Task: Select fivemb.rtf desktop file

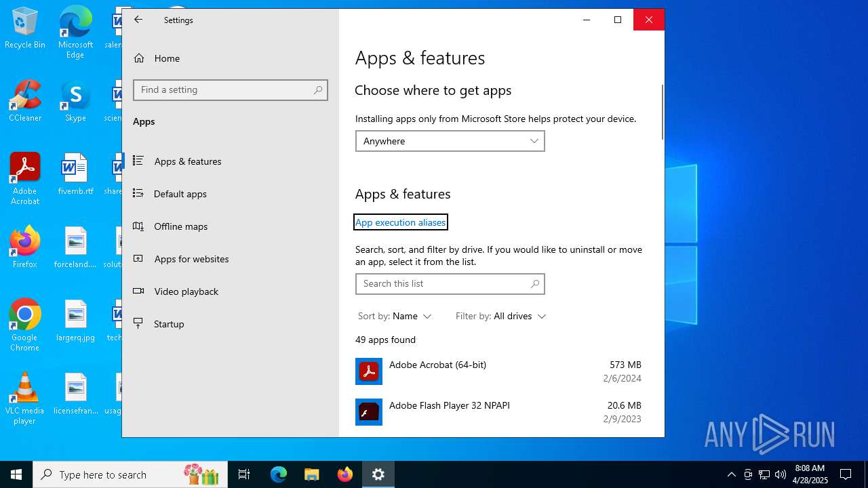Action: click(75, 175)
